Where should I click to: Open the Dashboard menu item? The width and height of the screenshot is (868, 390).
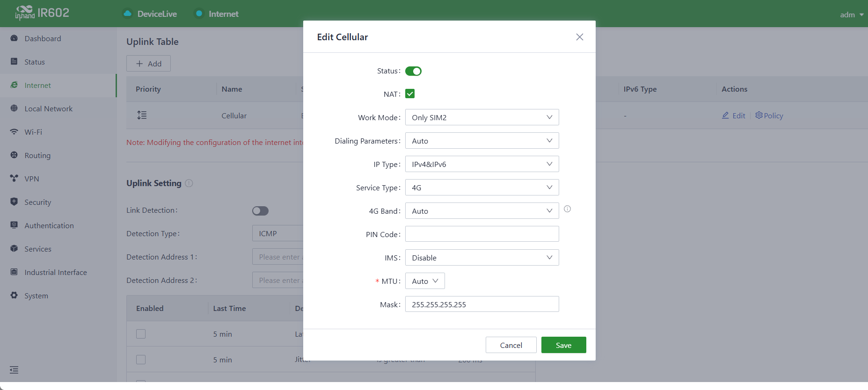pyautogui.click(x=58, y=38)
